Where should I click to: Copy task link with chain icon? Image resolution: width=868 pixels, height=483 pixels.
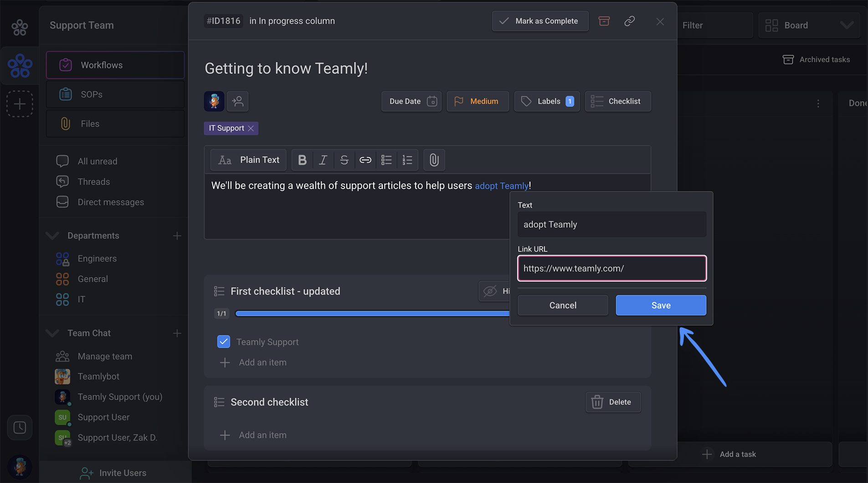(x=630, y=21)
